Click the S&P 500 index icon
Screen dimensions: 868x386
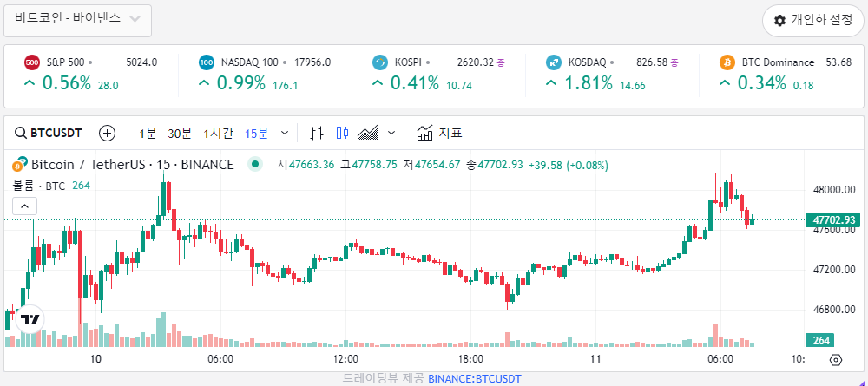32,62
